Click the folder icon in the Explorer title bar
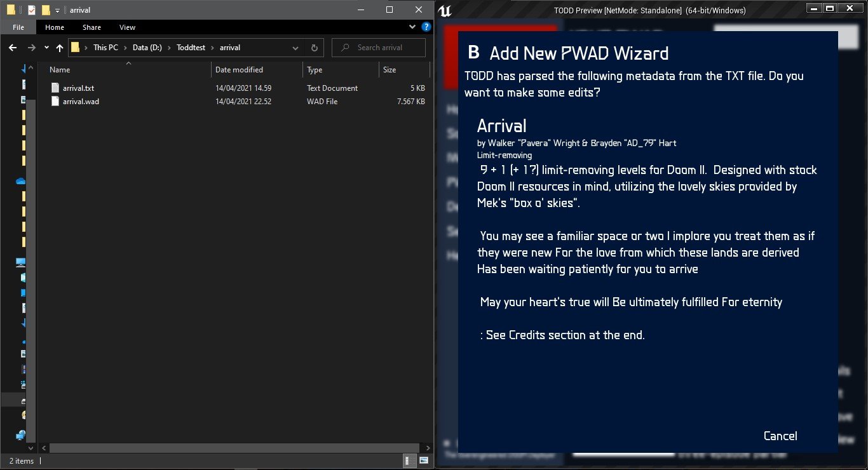The height and width of the screenshot is (470, 868). (11, 10)
